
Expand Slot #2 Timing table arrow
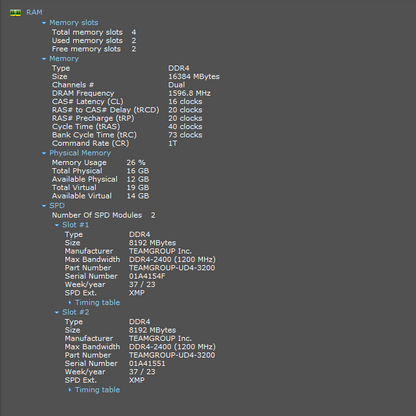pos(70,390)
